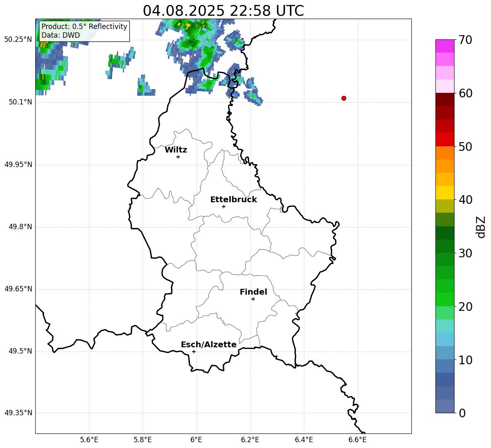Viewport: 491px width, 448px height.
Task: Click the 6°E longitude label
Action: point(196,440)
